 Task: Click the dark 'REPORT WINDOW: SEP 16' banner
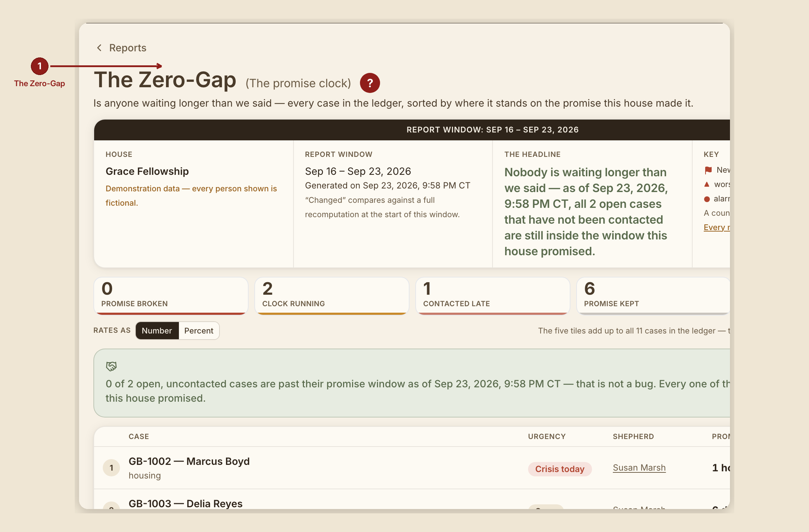pyautogui.click(x=412, y=130)
